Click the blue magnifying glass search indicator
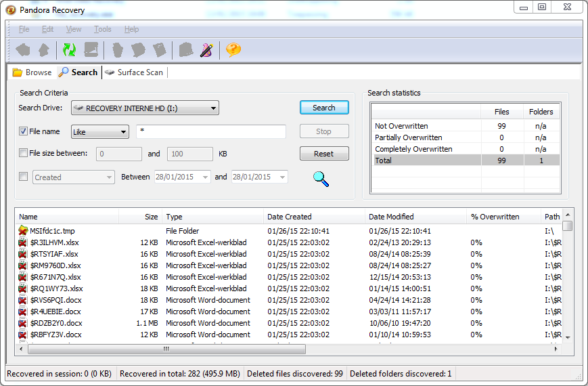 pyautogui.click(x=321, y=179)
